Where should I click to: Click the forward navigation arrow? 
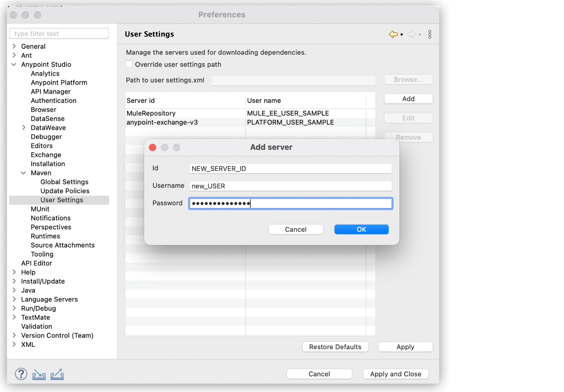click(x=412, y=34)
